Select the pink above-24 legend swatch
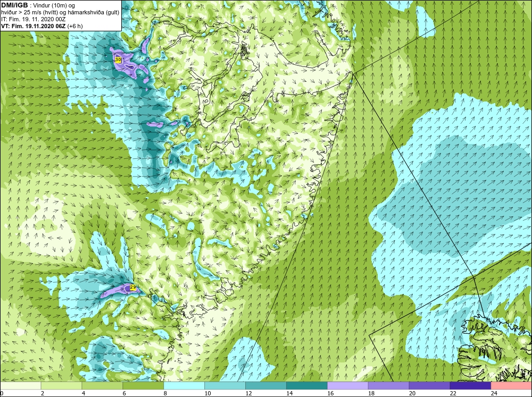 511,386
